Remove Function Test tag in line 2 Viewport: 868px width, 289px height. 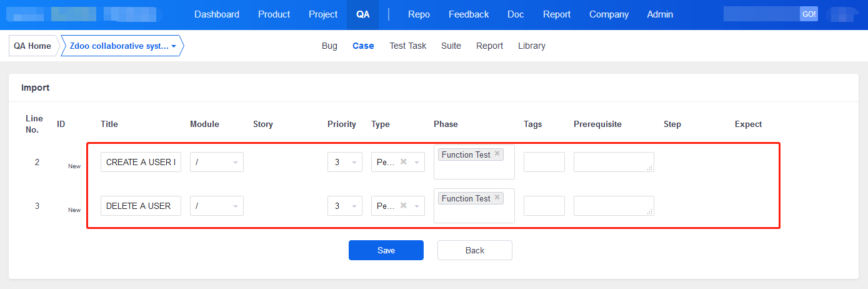coord(497,154)
